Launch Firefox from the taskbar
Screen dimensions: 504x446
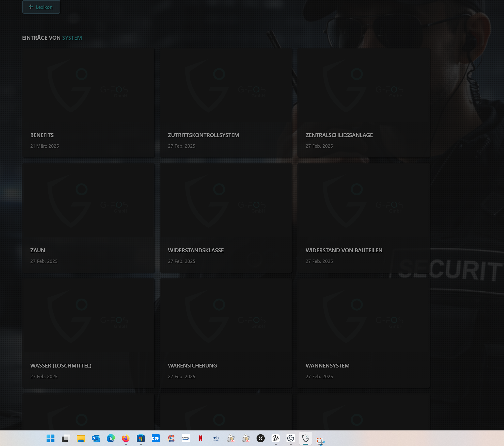[x=126, y=438]
